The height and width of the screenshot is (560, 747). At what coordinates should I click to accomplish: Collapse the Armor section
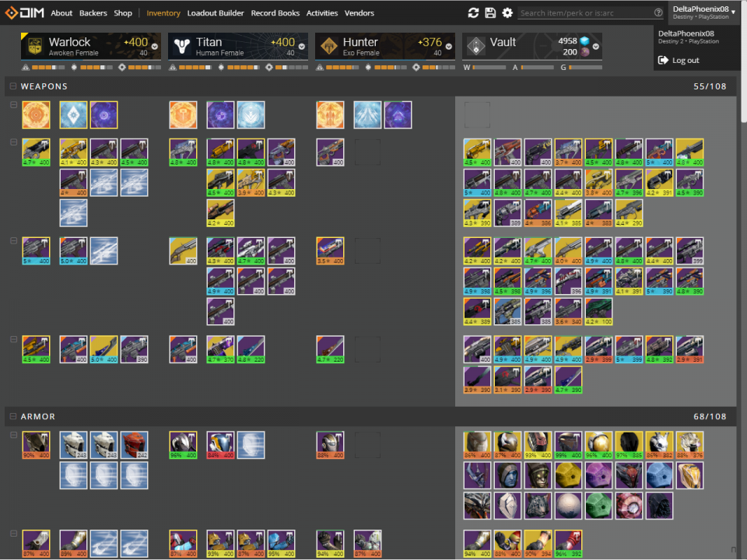[14, 417]
